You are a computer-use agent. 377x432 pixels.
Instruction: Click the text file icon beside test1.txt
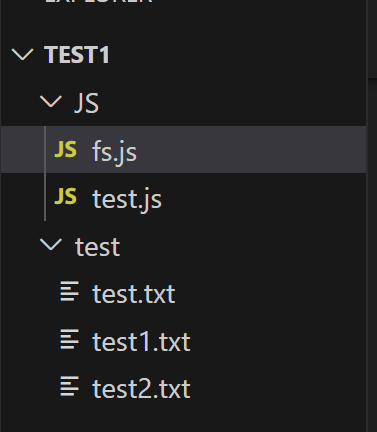(x=69, y=339)
